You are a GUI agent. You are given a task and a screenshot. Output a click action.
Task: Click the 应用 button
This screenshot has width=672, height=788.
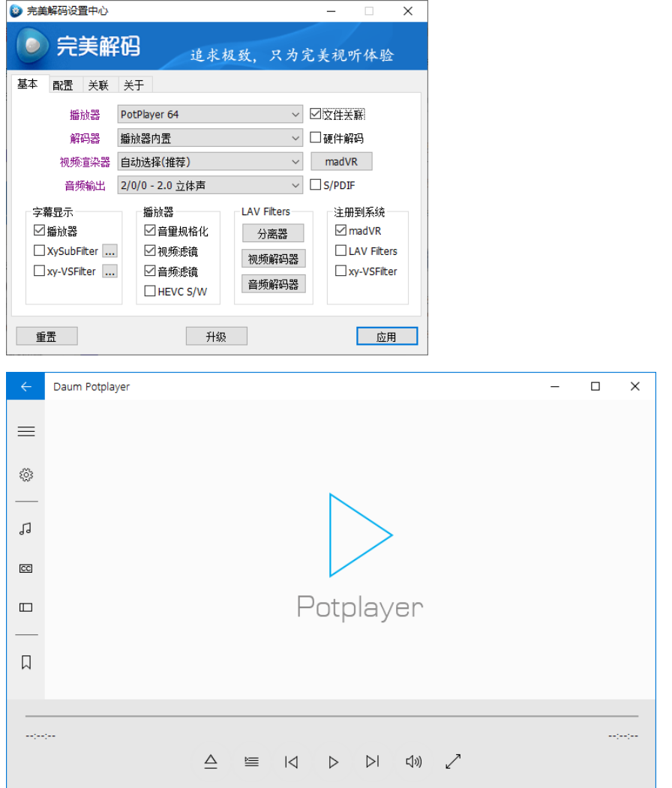(x=387, y=336)
